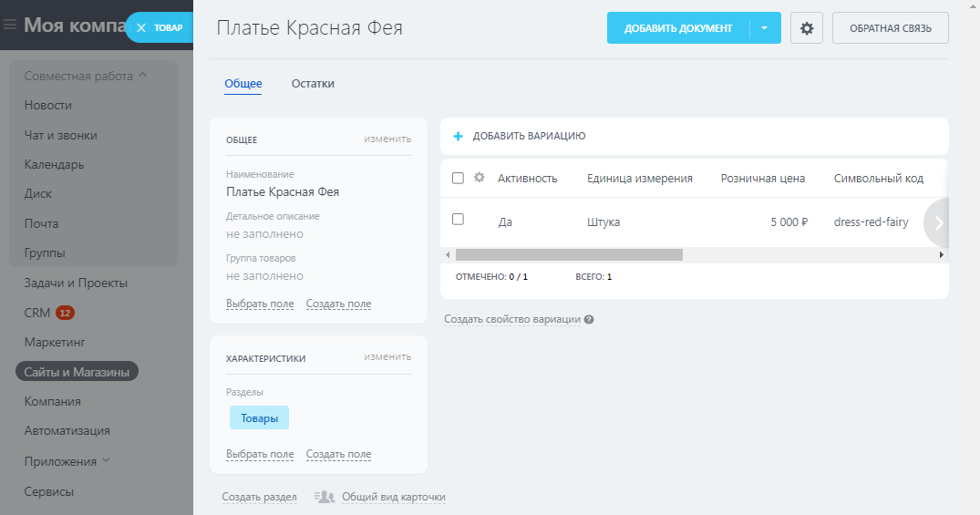This screenshot has height=515, width=980.
Task: Click the horizontal scrollbar in variations table
Action: pyautogui.click(x=569, y=255)
